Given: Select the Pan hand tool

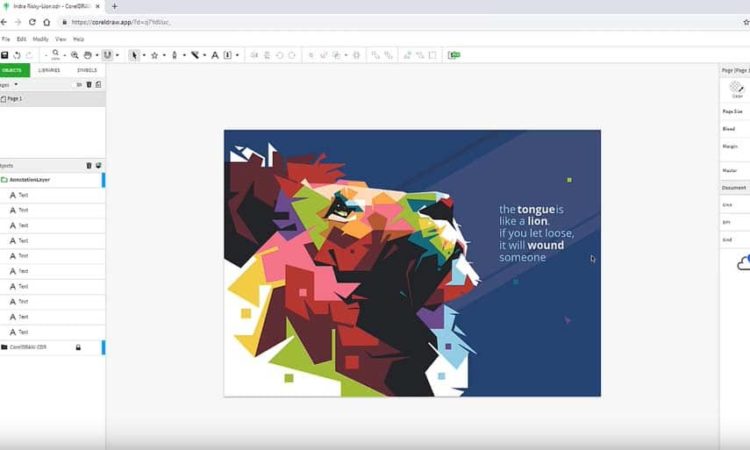Looking at the screenshot, I should point(89,55).
